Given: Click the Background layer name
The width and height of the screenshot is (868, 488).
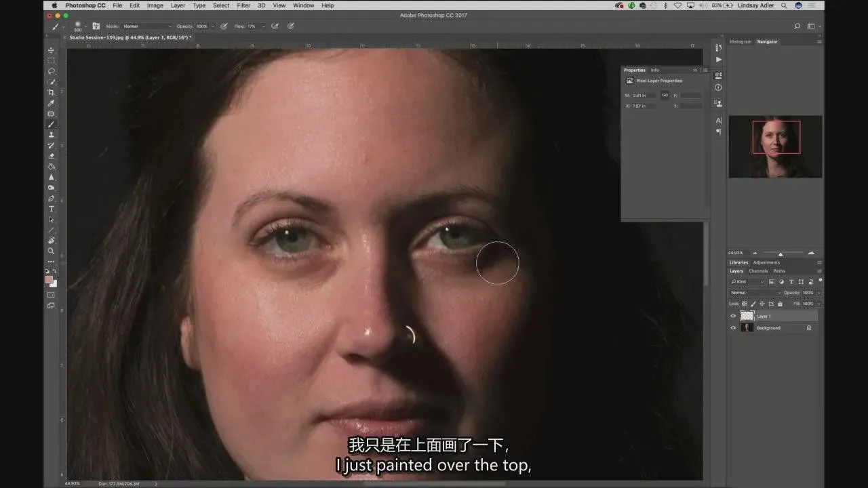Looking at the screenshot, I should [x=768, y=328].
